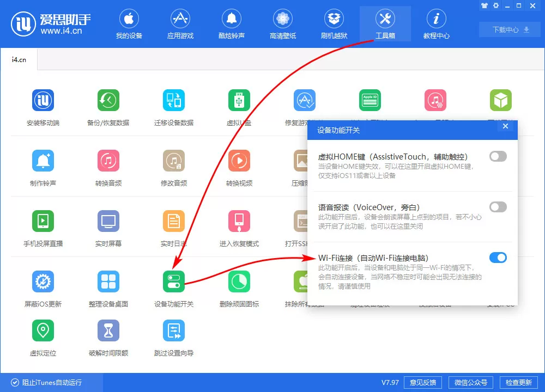Click the 设备功能开关 dialog title
Screen dimensions: 545x392
point(338,130)
